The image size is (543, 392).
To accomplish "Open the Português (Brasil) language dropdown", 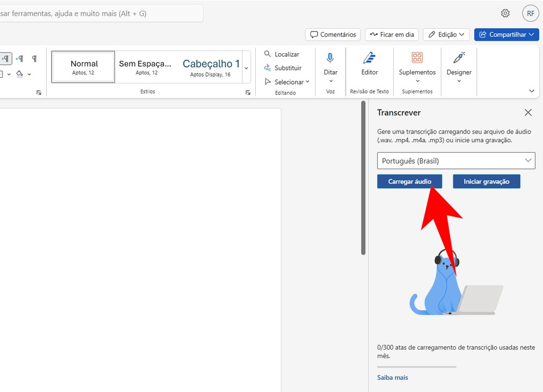I will tap(456, 161).
